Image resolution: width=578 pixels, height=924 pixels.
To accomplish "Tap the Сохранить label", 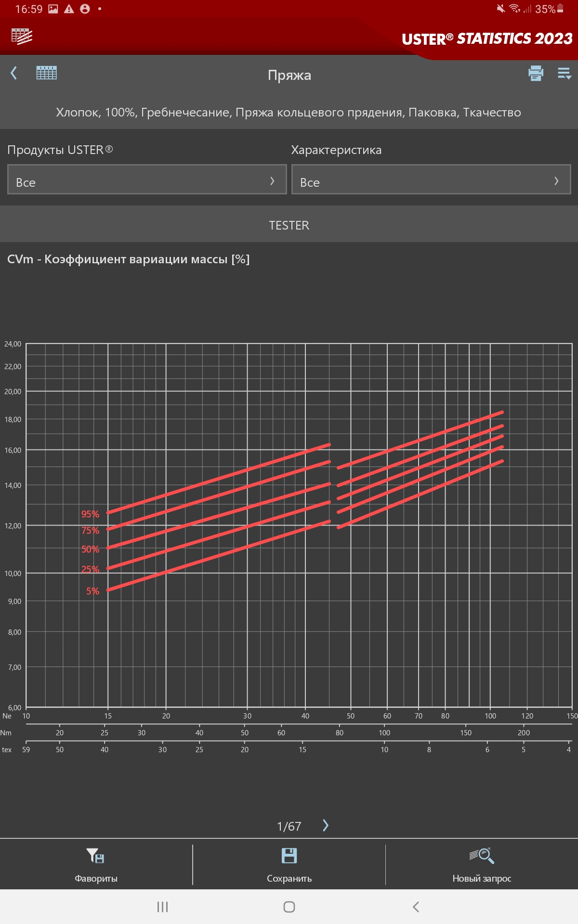I will pyautogui.click(x=289, y=878).
